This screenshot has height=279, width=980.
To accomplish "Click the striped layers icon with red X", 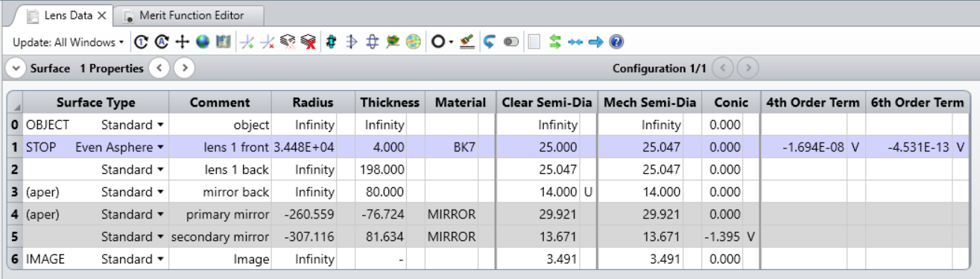I will coord(309,43).
